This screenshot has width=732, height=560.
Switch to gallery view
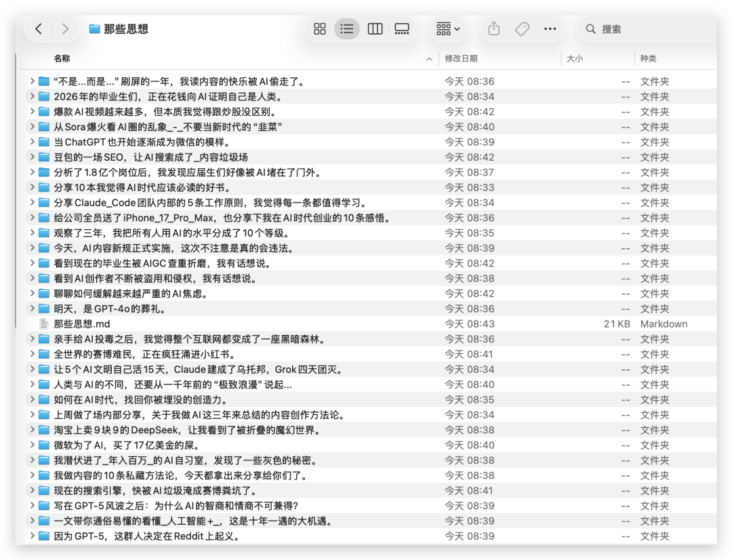point(401,29)
